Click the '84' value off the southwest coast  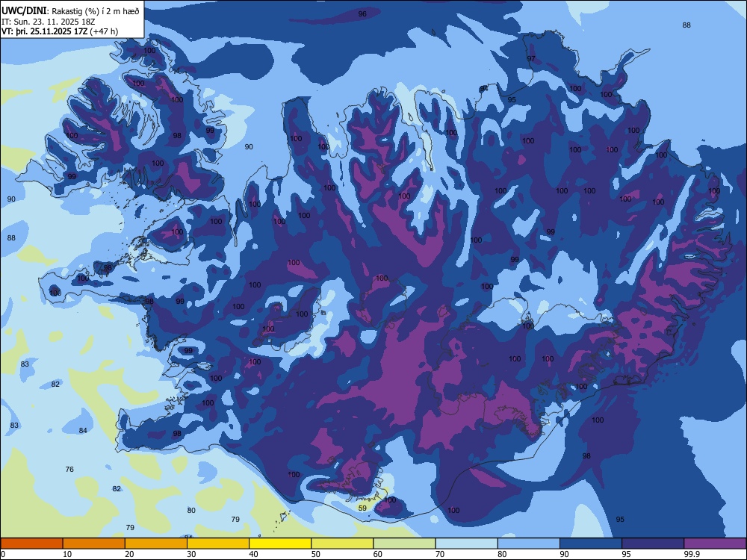(83, 430)
